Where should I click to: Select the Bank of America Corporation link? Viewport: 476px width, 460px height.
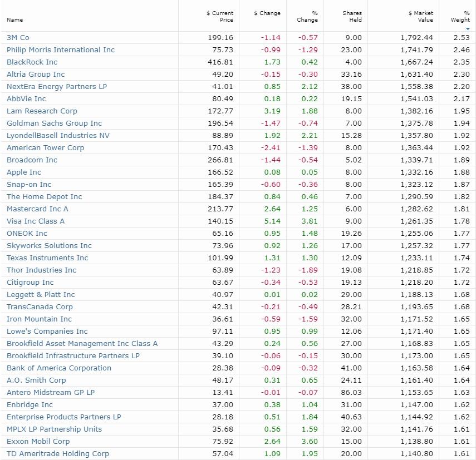coord(58,368)
